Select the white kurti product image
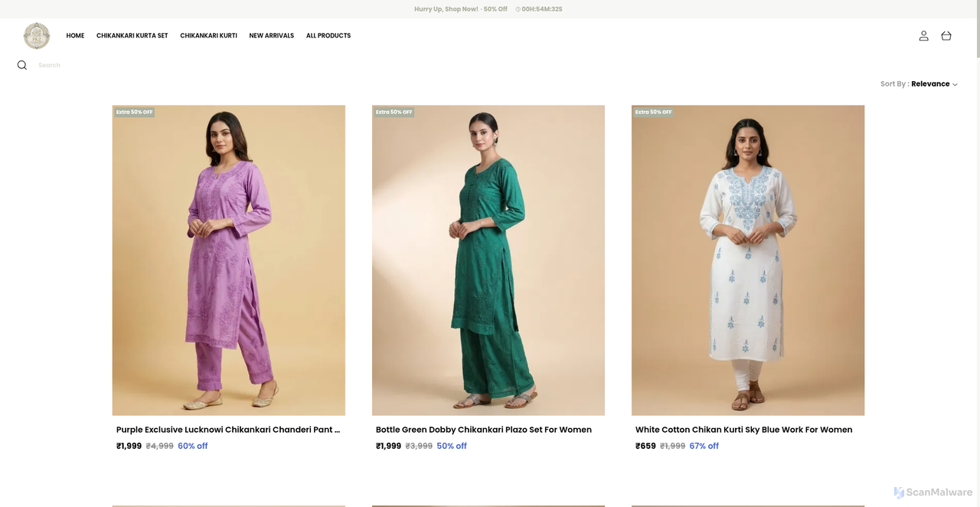Screen dimensions: 980x507 click(748, 260)
